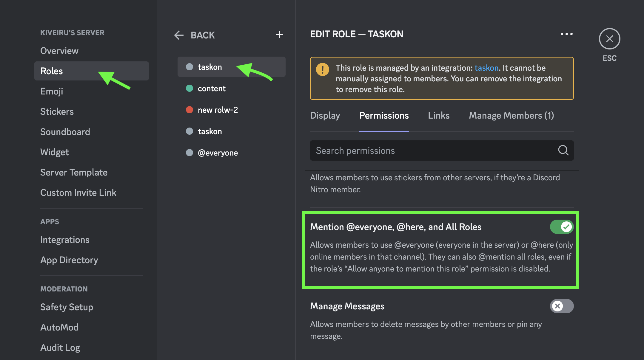Click the green color dot of content role

tap(189, 89)
